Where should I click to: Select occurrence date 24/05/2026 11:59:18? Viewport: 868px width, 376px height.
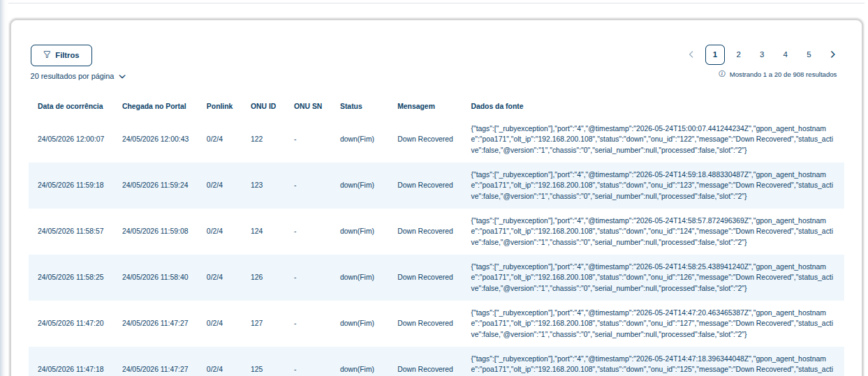tap(71, 185)
